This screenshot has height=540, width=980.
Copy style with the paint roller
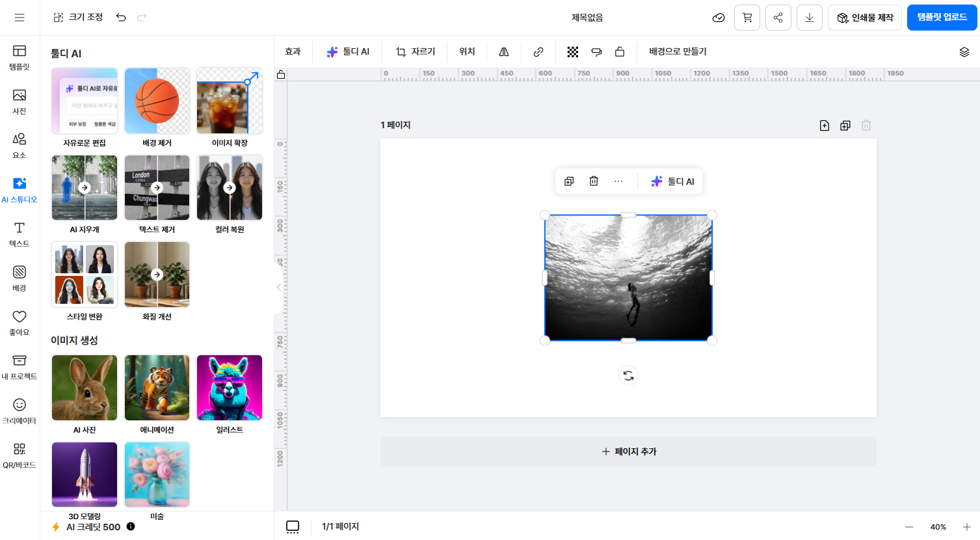point(596,52)
